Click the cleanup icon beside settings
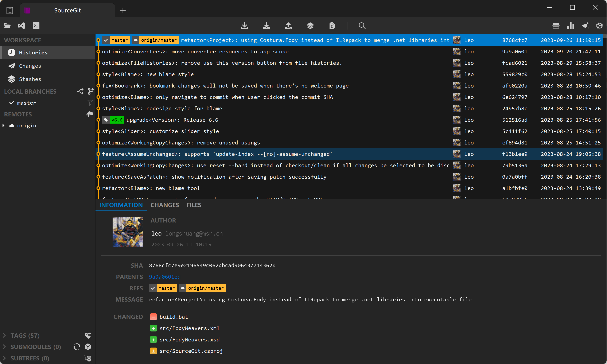Viewport: 607px width, 364px height. (x=585, y=26)
